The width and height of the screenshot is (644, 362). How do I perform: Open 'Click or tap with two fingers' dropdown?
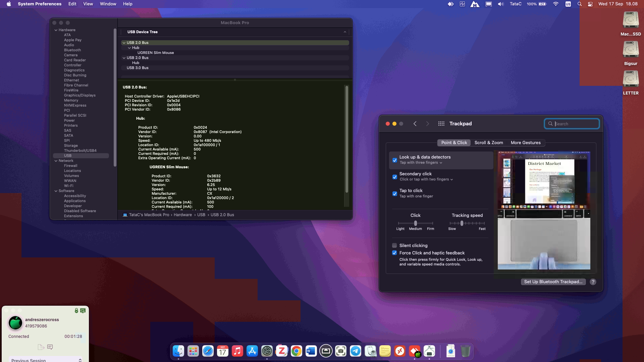(x=426, y=179)
